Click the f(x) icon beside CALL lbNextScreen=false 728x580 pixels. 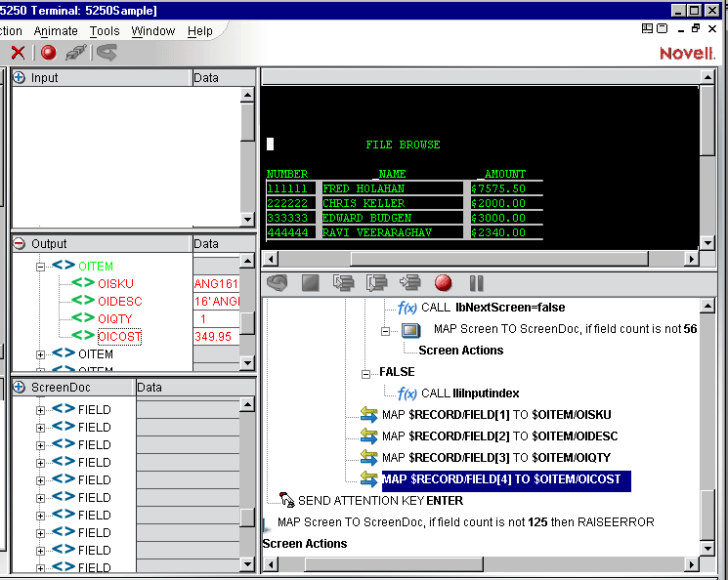[x=407, y=308]
